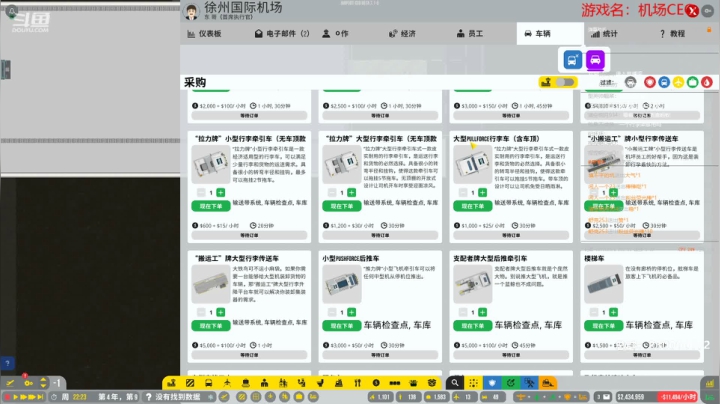
Task: Order the 支配者牌大型后推牵引车 with 现在下单
Action: click(x=472, y=325)
